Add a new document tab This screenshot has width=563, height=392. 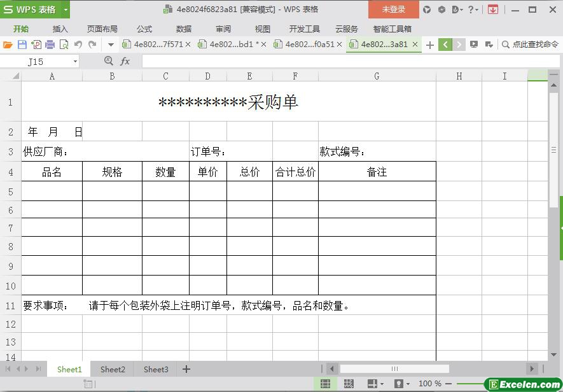tap(430, 45)
